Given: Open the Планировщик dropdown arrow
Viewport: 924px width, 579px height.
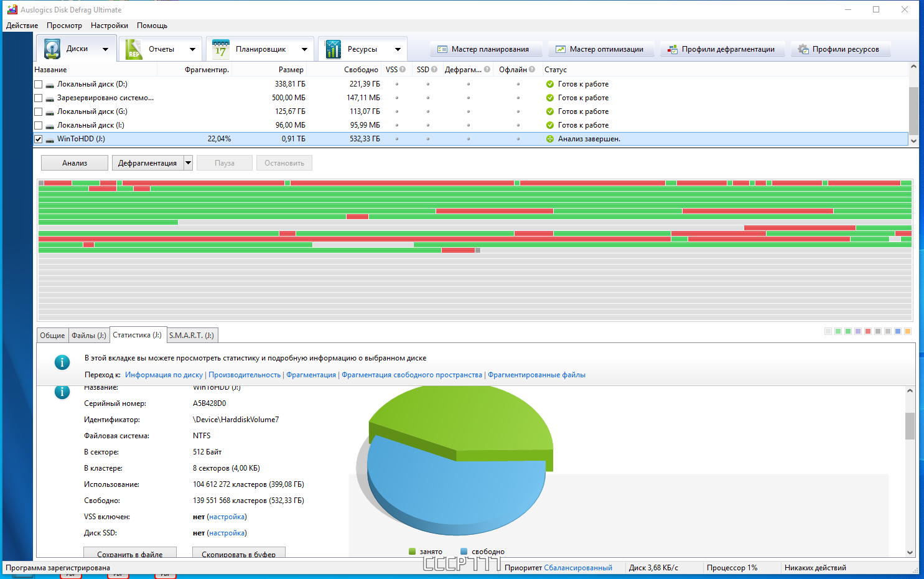Looking at the screenshot, I should click(304, 49).
